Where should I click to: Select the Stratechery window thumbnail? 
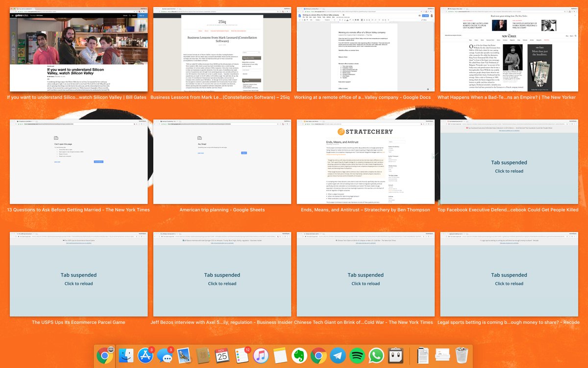tap(366, 162)
